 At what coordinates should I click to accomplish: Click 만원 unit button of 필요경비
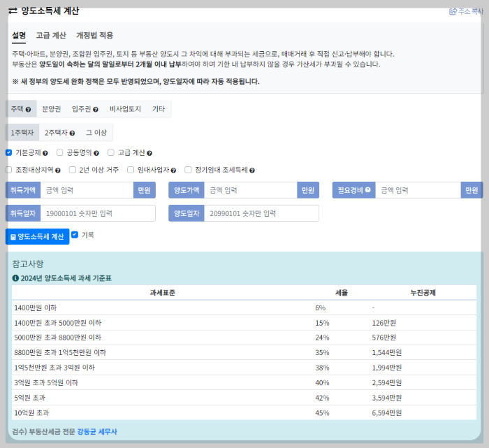pos(472,190)
